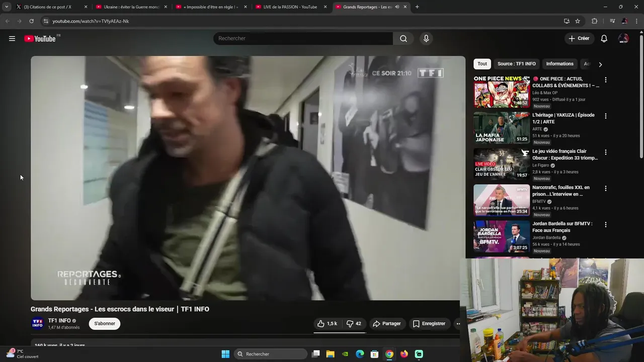Image resolution: width=644 pixels, height=362 pixels.
Task: Switch to the X Citations tab
Action: pos(48,7)
